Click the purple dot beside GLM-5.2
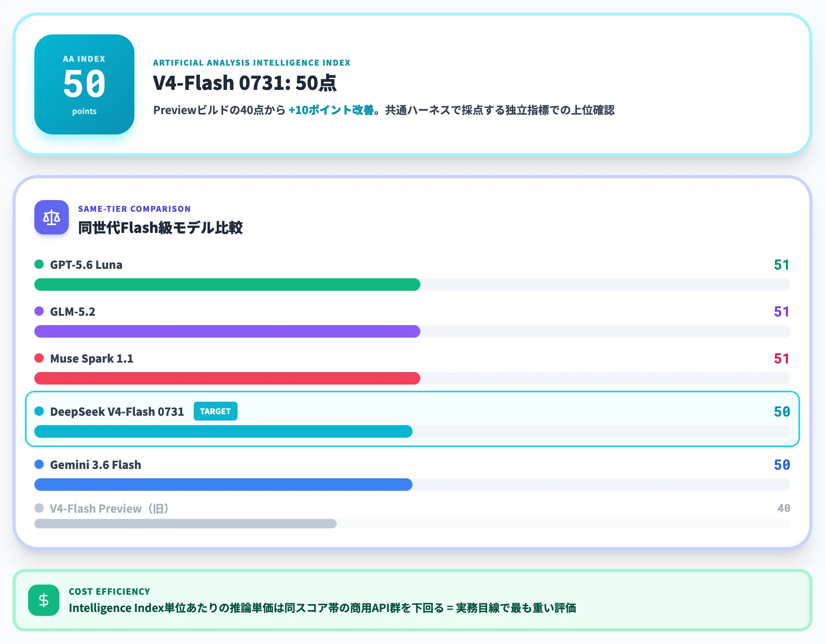 click(x=39, y=311)
